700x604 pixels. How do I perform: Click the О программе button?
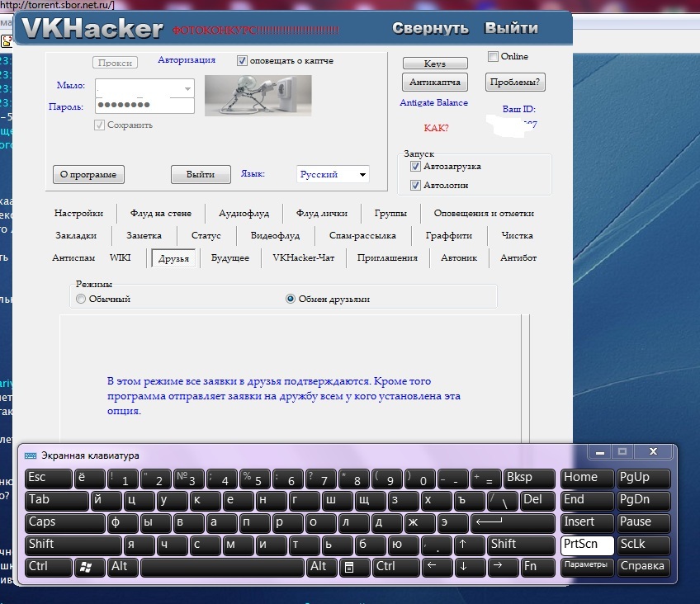88,174
